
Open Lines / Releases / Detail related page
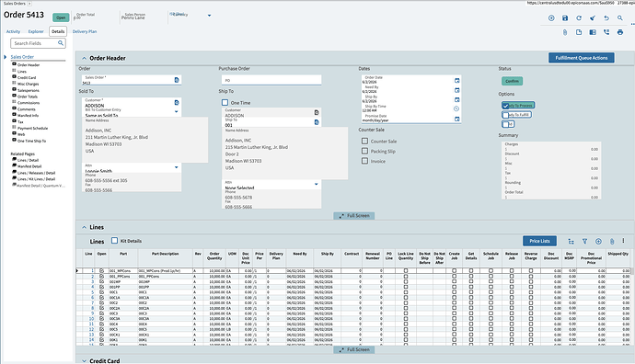pos(36,173)
